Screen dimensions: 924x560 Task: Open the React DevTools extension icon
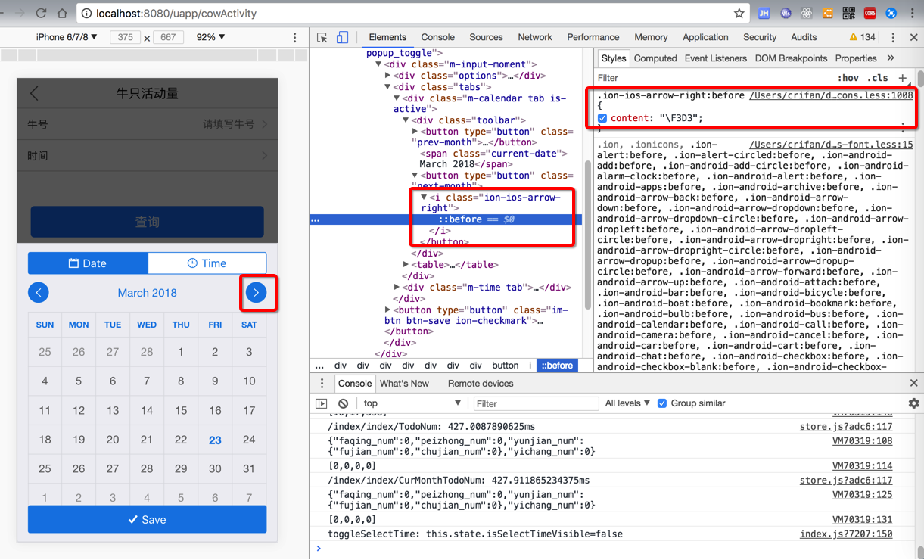pyautogui.click(x=807, y=13)
